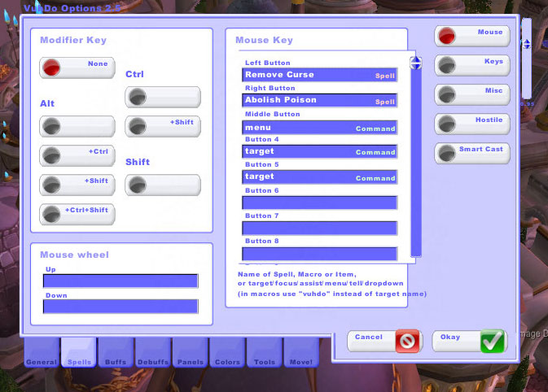Viewport: 548px width, 392px height.
Task: Open the Keys settings section
Action: (x=472, y=65)
